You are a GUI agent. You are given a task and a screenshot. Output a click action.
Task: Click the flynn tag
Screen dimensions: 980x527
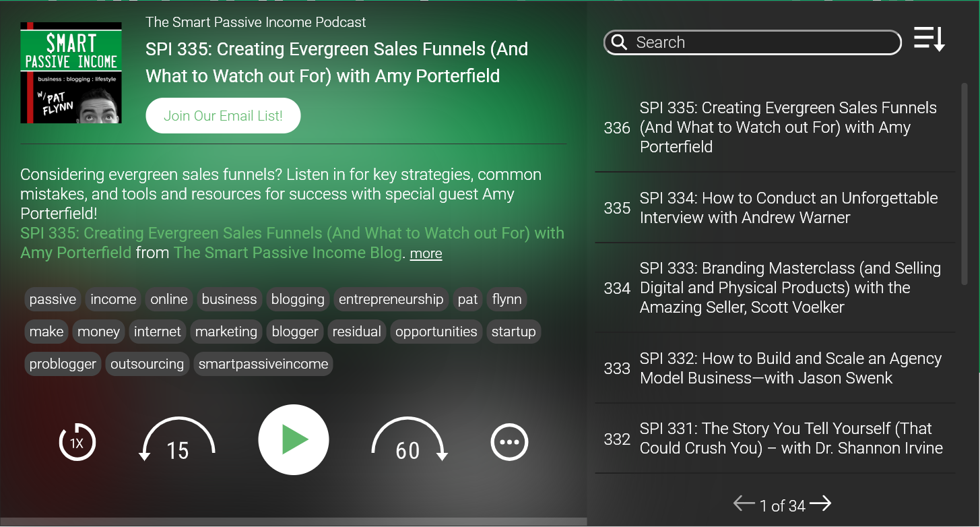pos(507,299)
